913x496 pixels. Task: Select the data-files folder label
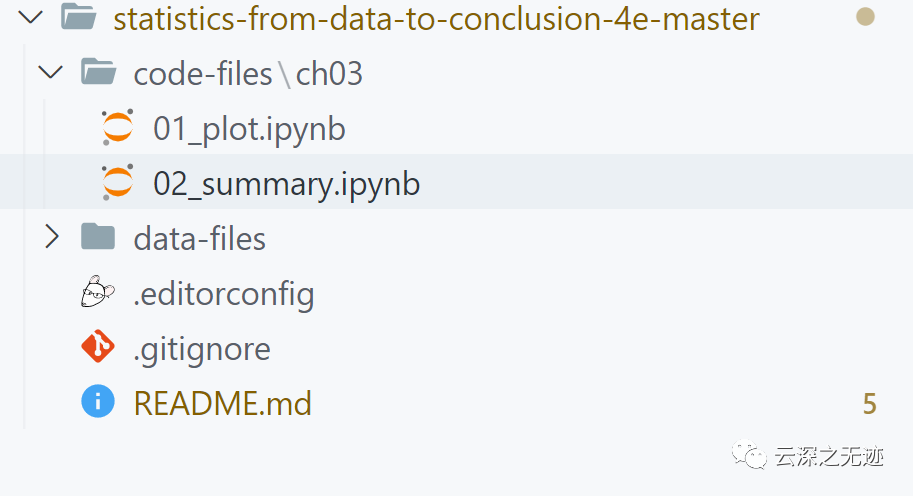[199, 239]
